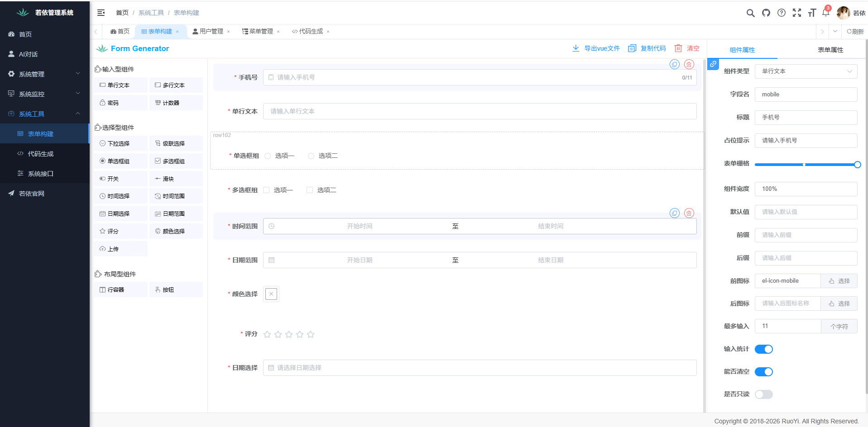Screen dimensions: 868x427
Task: Open the 颜色选择 color swatch
Action: [x=271, y=294]
